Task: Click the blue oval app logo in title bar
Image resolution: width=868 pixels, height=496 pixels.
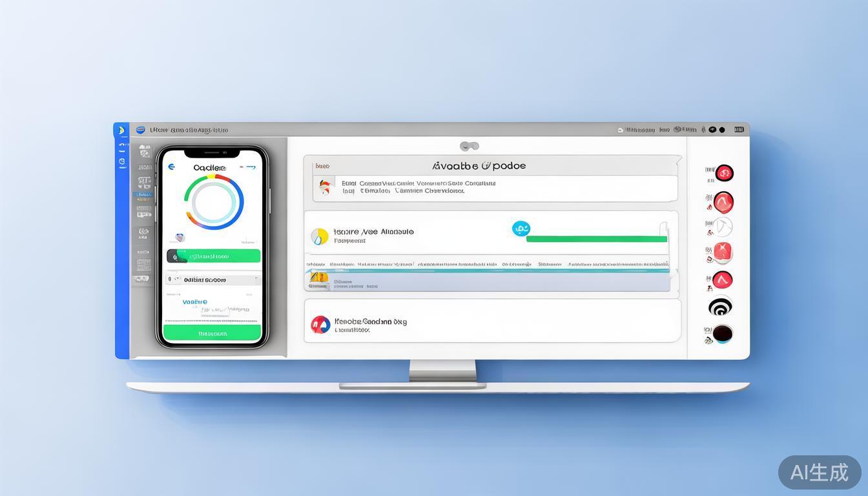Action: coord(140,130)
